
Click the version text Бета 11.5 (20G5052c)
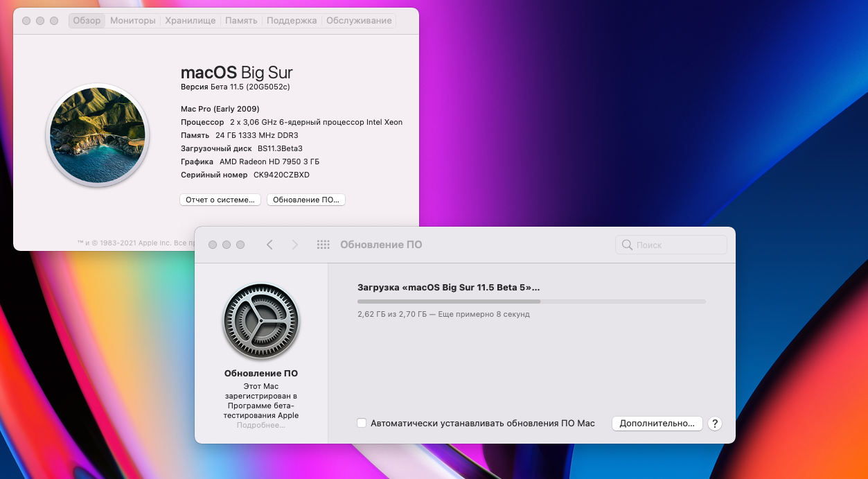250,87
